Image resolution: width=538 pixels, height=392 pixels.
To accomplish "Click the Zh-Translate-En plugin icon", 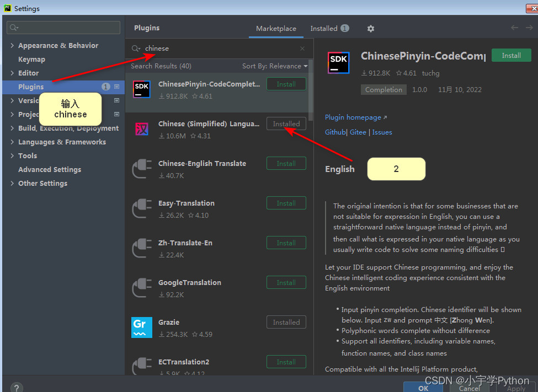I will click(142, 248).
